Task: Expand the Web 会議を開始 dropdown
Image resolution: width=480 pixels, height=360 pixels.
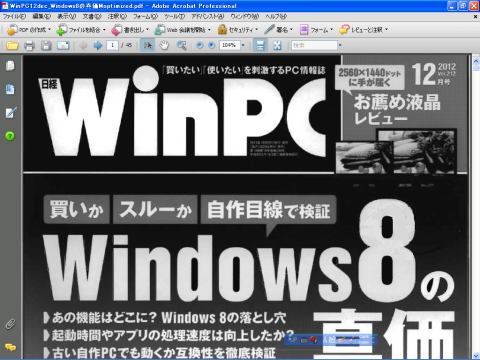Action: click(x=209, y=30)
